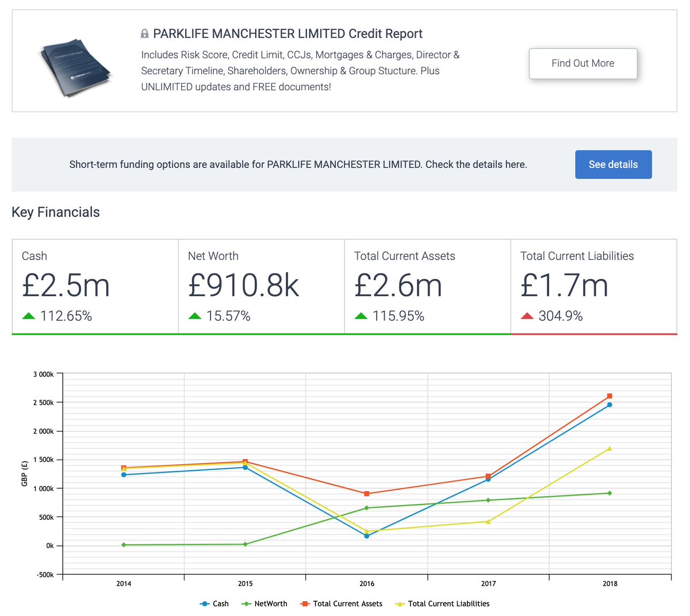Image resolution: width=690 pixels, height=616 pixels.
Task: Click green up arrow next to 115.95%
Action: [361, 316]
